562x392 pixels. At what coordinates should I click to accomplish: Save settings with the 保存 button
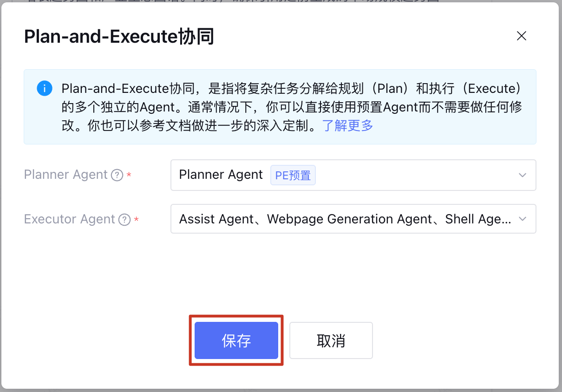pyautogui.click(x=236, y=340)
